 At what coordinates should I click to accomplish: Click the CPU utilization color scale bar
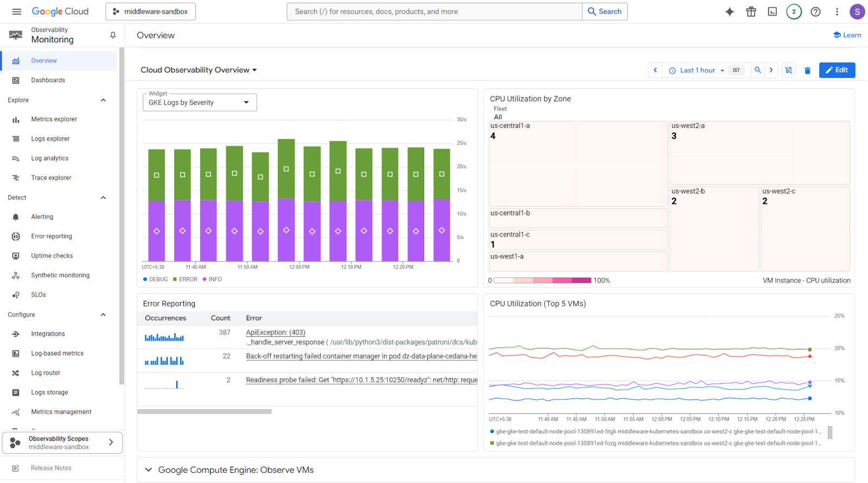(x=542, y=280)
